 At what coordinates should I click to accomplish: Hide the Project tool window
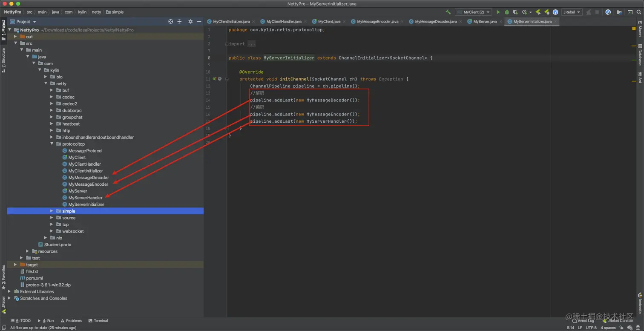click(199, 21)
